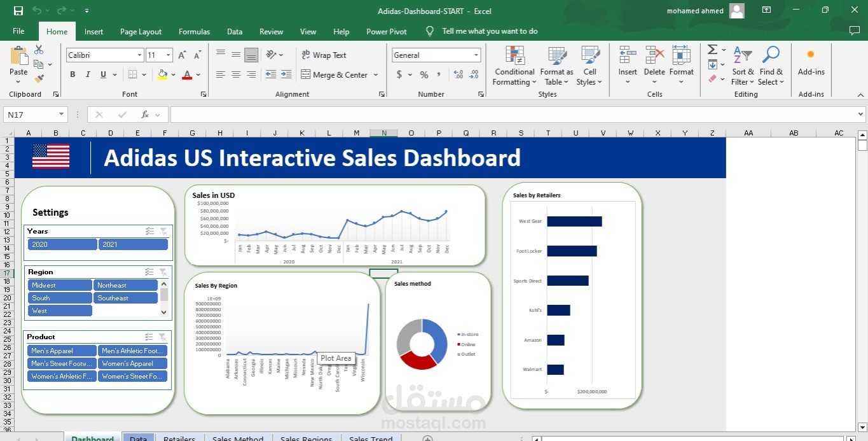
Task: Open the Name Box dropdown arrow
Action: click(x=62, y=115)
